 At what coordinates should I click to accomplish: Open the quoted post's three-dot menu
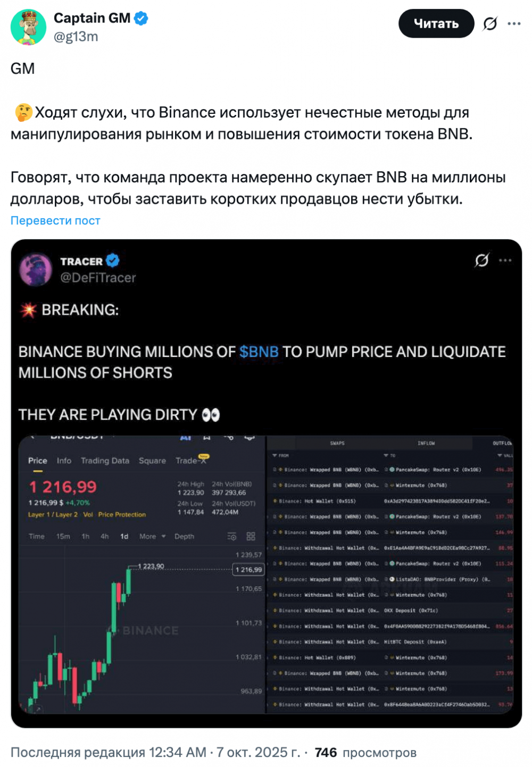tap(505, 260)
